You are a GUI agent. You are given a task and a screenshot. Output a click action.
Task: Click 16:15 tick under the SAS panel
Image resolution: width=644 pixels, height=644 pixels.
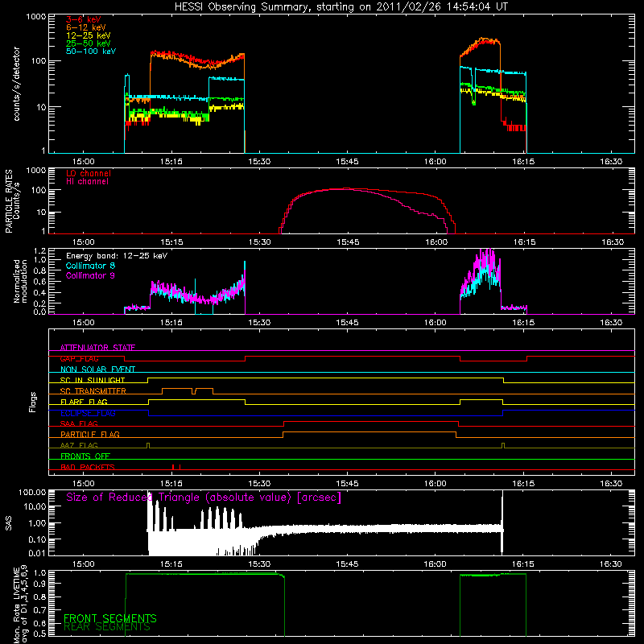tap(522, 564)
